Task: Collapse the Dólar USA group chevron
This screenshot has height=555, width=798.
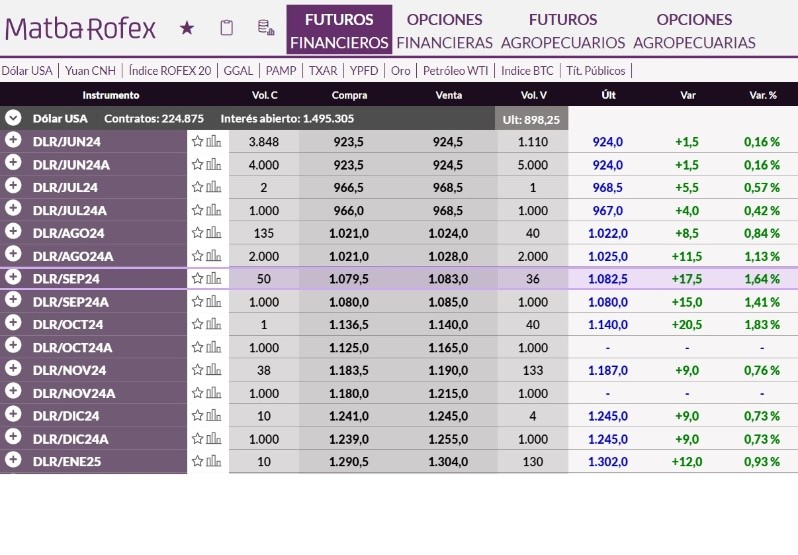Action: (x=13, y=118)
